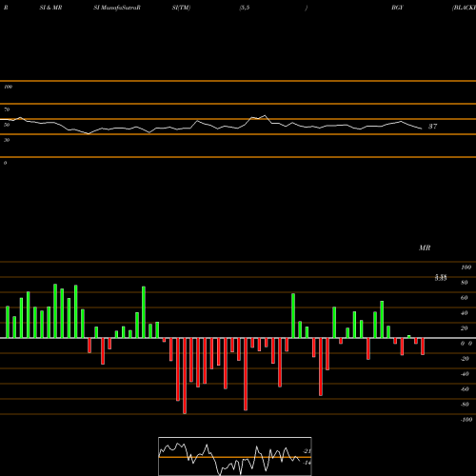
Task: Click the RSI current value label 37
Action: [x=432, y=127]
